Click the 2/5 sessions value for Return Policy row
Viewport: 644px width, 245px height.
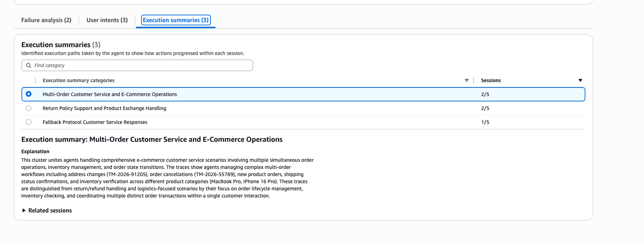[485, 108]
